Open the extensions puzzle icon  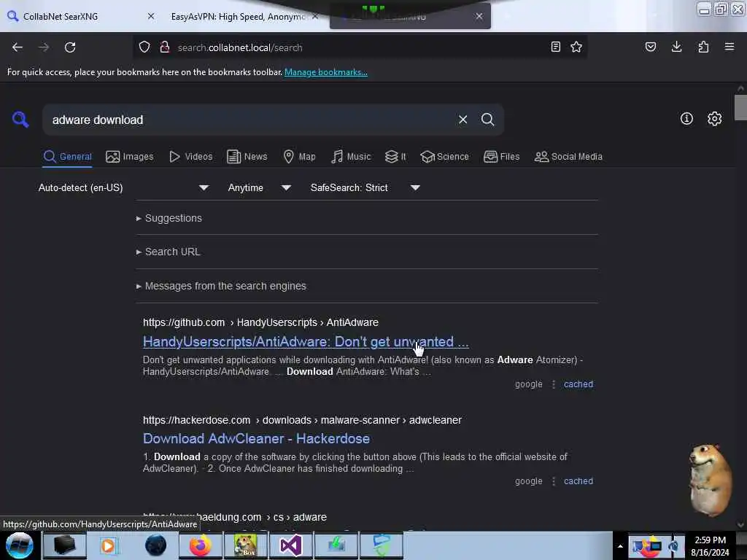pyautogui.click(x=703, y=47)
